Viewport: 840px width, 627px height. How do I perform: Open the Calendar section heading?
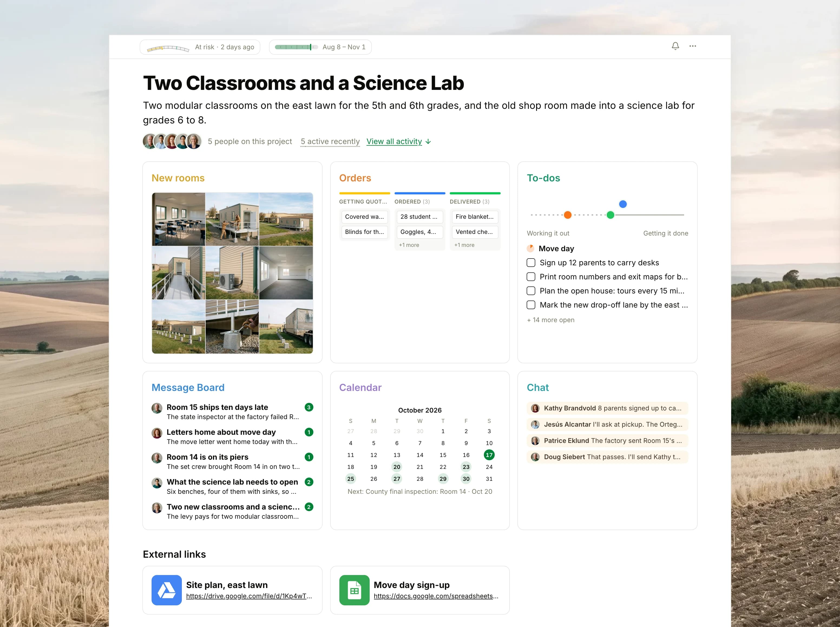360,387
